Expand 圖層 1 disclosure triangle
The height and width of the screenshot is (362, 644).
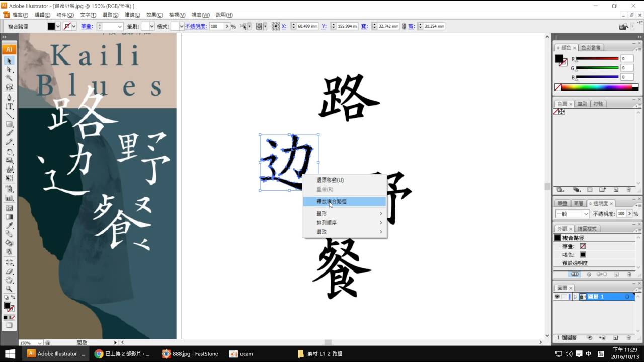pyautogui.click(x=575, y=297)
